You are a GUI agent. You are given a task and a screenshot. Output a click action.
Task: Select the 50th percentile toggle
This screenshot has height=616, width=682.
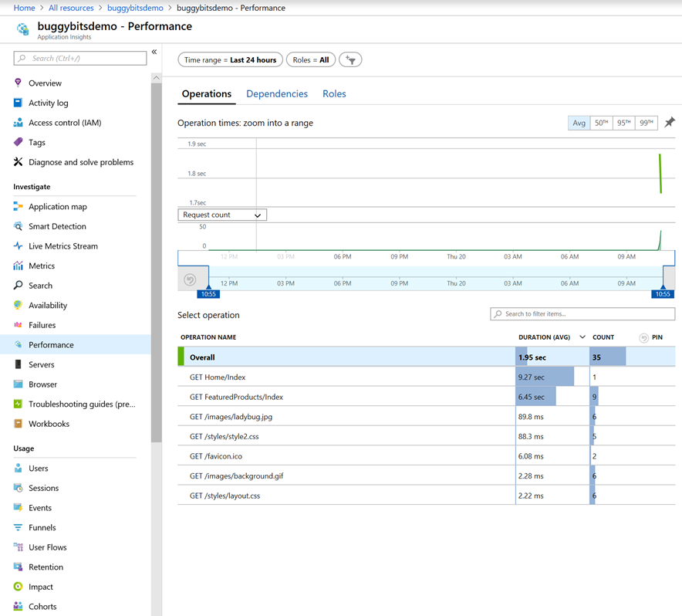point(602,124)
